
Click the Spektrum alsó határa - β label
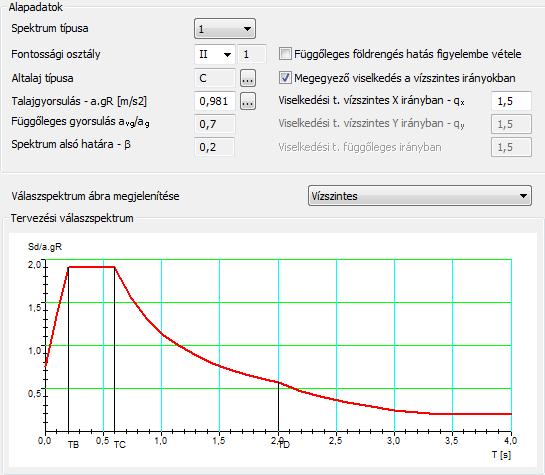(x=71, y=144)
